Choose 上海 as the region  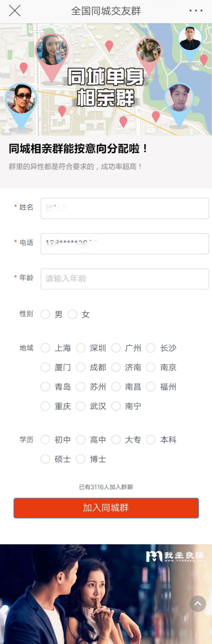45,348
